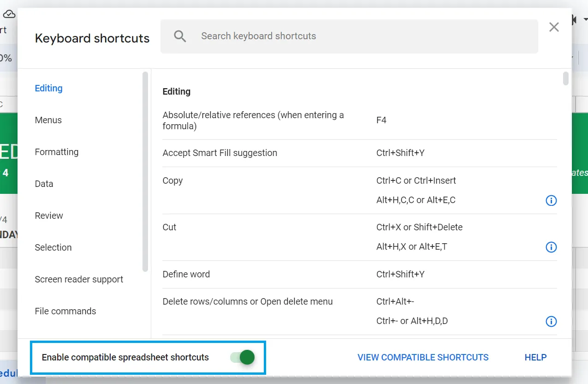
Task: Open info icon in the Delete rows/columns row
Action: pyautogui.click(x=551, y=321)
